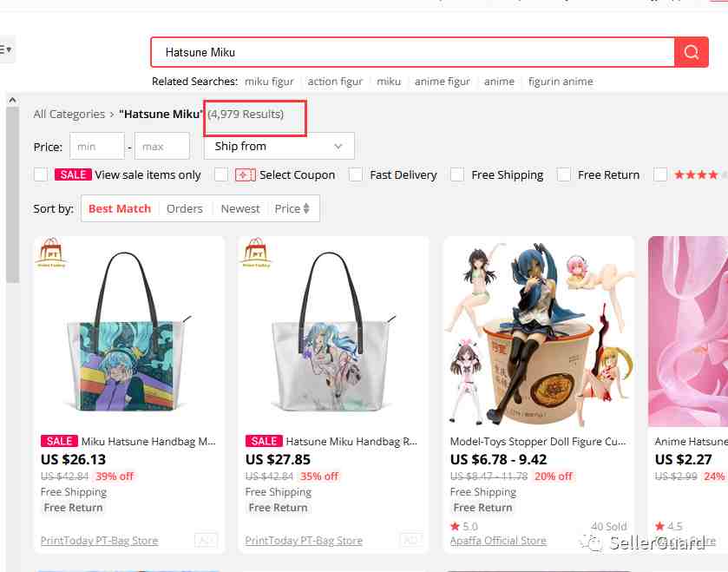Image resolution: width=728 pixels, height=572 pixels.
Task: Go to the All Categories breadcrumb
Action: pos(69,115)
